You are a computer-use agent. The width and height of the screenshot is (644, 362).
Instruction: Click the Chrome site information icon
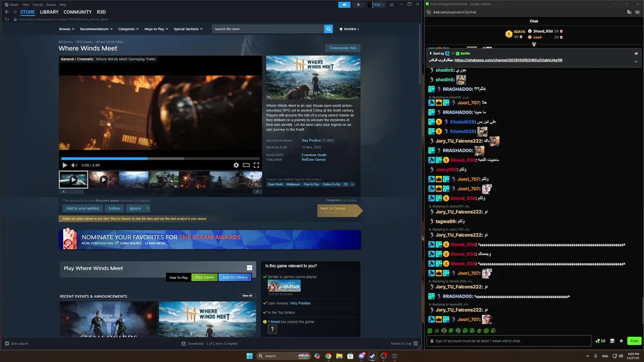429,12
